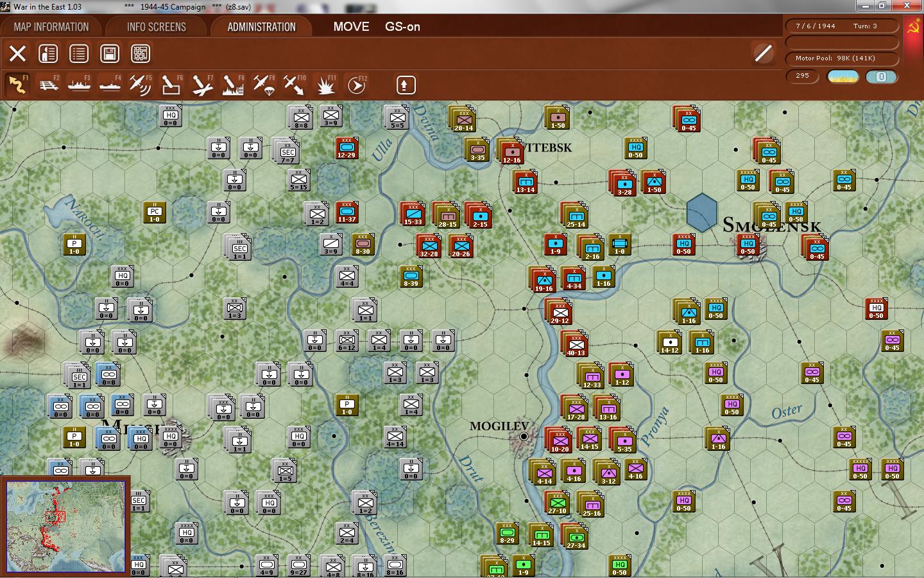Click the date 7/6/1944 Turn 3 field
Image resolution: width=924 pixels, height=578 pixels.
tap(842, 26)
